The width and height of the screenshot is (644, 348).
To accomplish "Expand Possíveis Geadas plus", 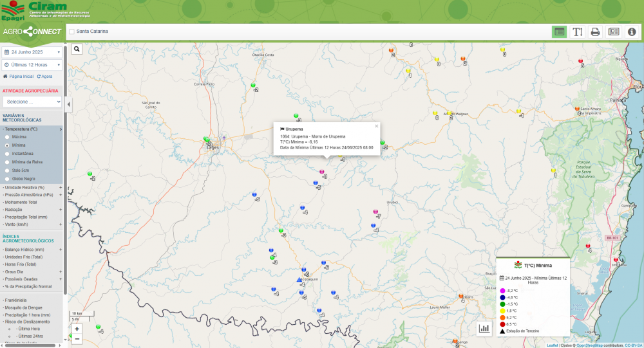I will coord(61,279).
